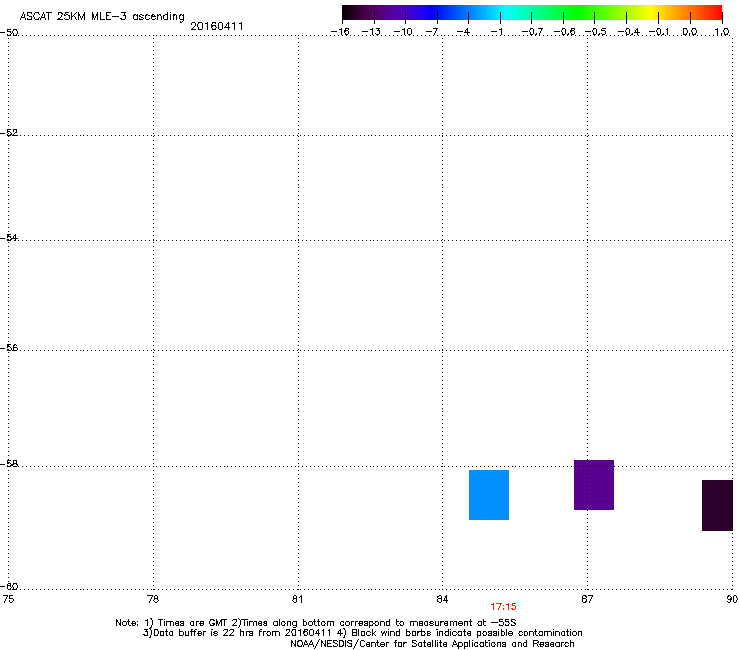Click the 1.0 colorbar label
The height and width of the screenshot is (650, 740).
pos(722,32)
